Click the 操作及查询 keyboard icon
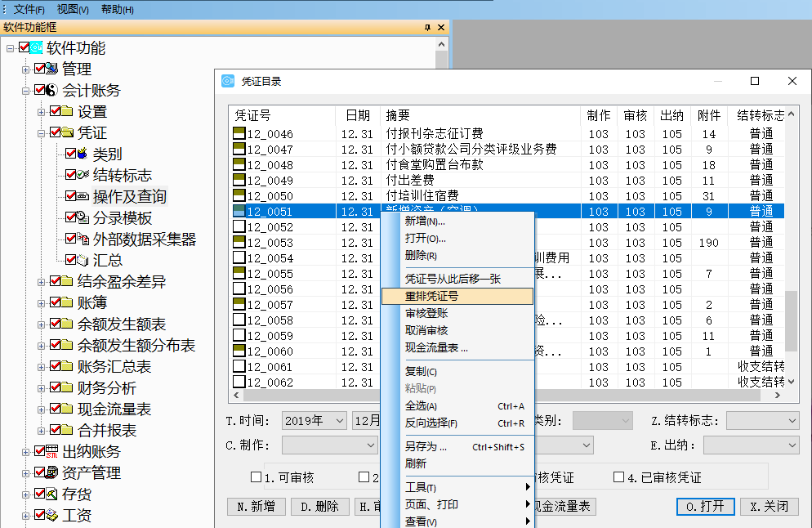Image resolution: width=812 pixels, height=528 pixels. point(83,196)
